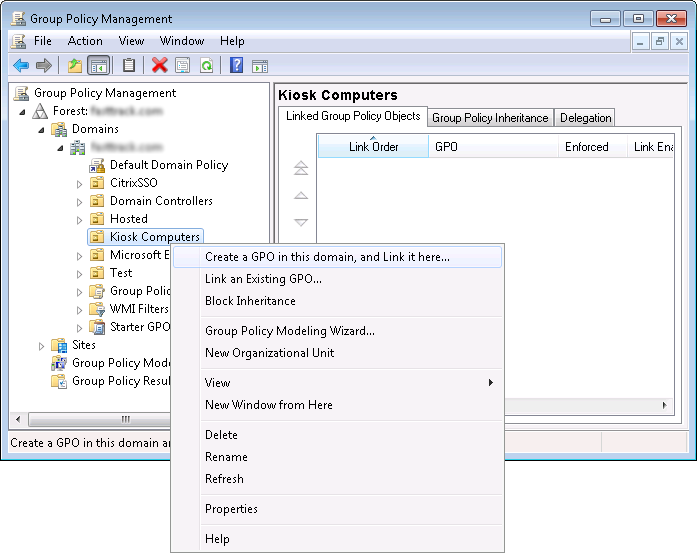The height and width of the screenshot is (553, 697).
Task: Choose New Window from Here
Action: click(x=337, y=405)
